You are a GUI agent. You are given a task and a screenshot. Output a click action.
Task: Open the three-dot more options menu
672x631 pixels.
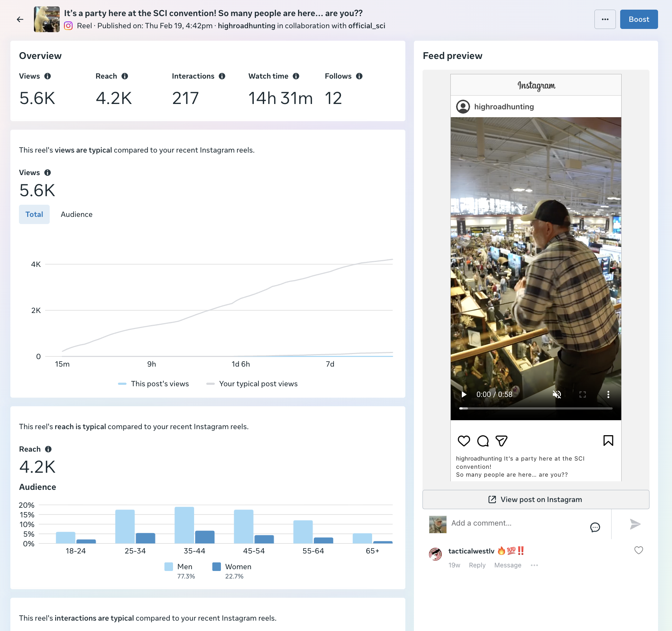[605, 19]
